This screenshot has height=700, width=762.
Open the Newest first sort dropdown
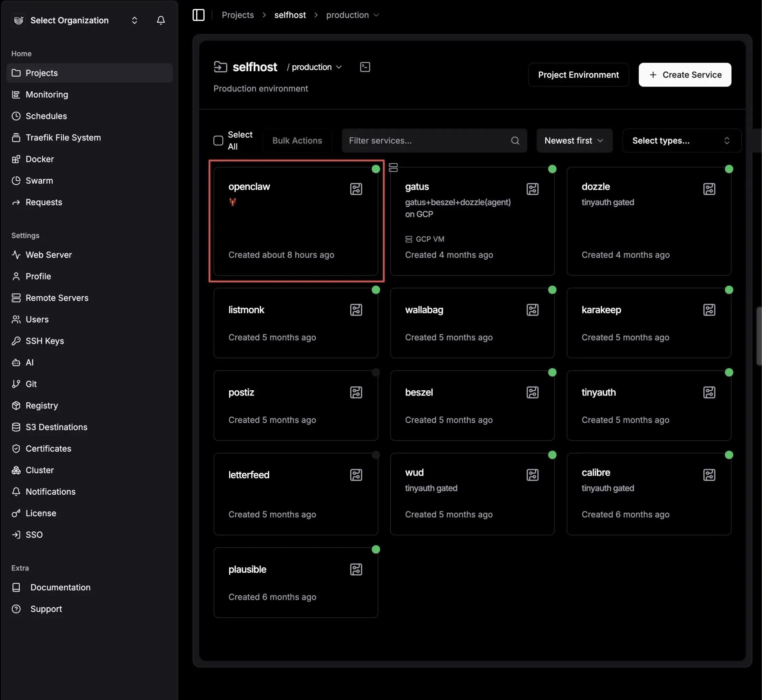point(574,141)
